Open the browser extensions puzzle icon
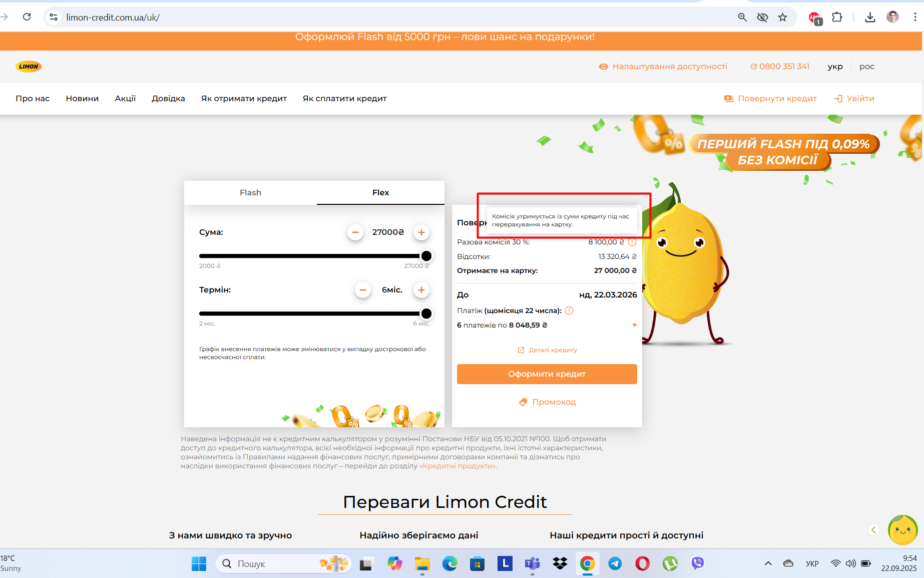 click(837, 17)
